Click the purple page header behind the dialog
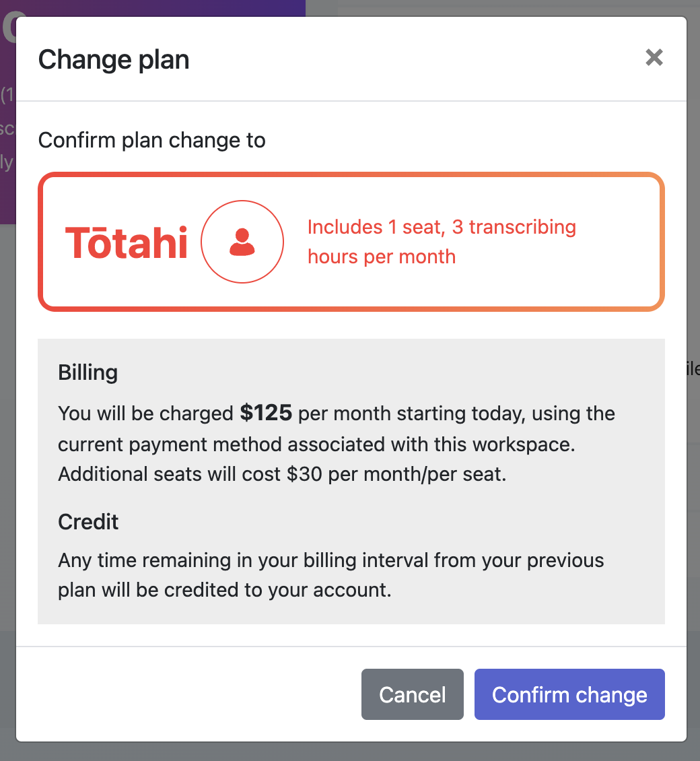This screenshot has width=700, height=761. coord(160,8)
